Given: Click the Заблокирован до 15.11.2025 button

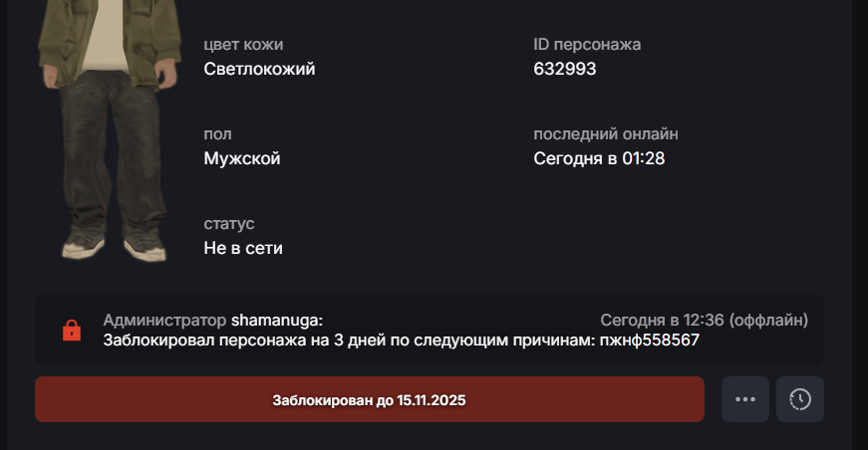Looking at the screenshot, I should click(370, 400).
